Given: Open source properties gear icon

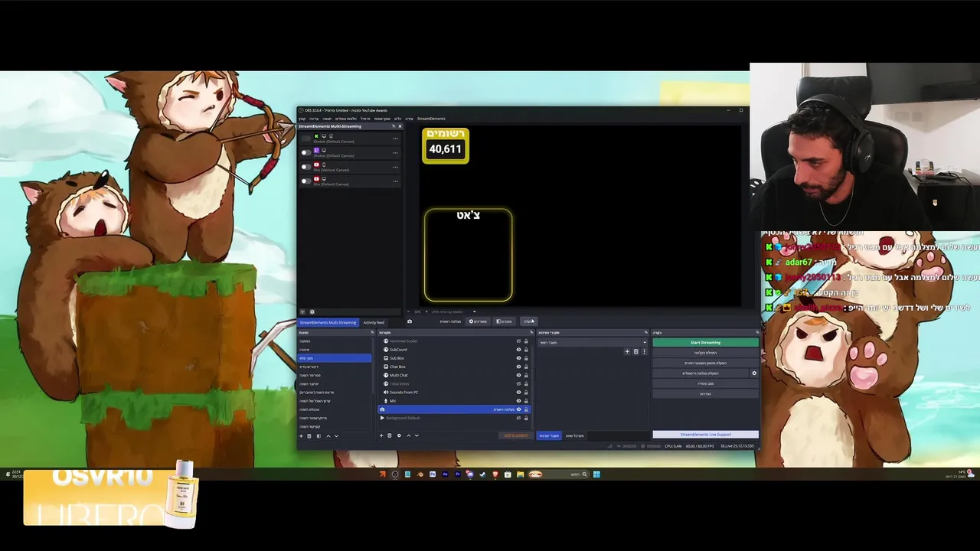Looking at the screenshot, I should [399, 435].
